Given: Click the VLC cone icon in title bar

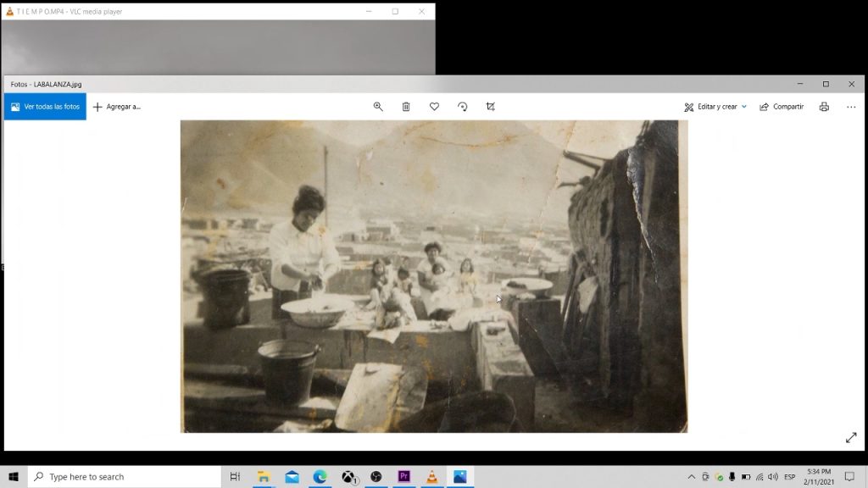Looking at the screenshot, I should pyautogui.click(x=9, y=11).
